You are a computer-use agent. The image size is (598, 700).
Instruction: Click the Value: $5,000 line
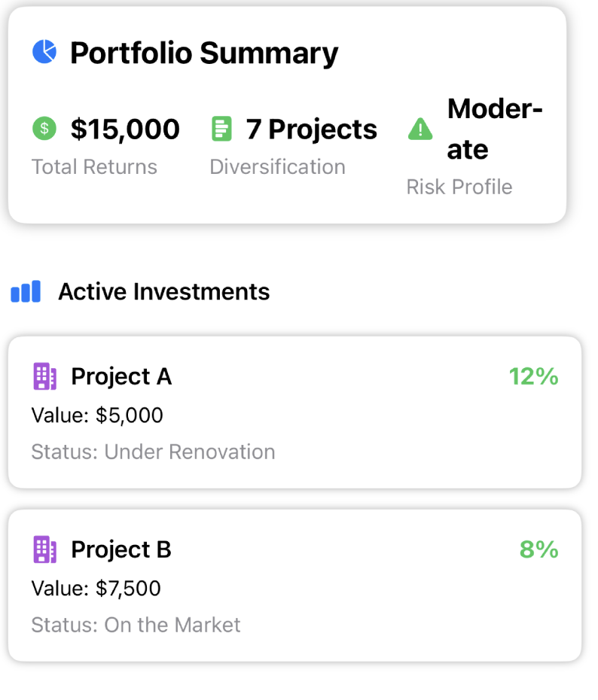97,415
